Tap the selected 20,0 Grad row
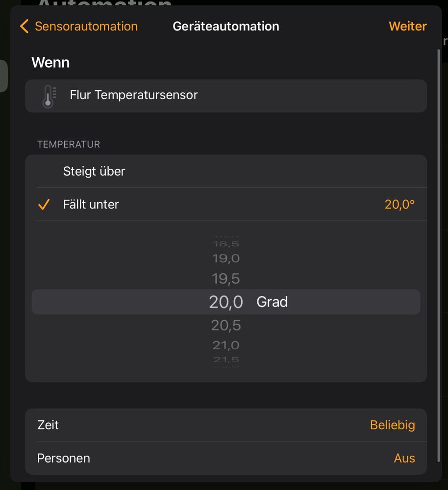 226,302
